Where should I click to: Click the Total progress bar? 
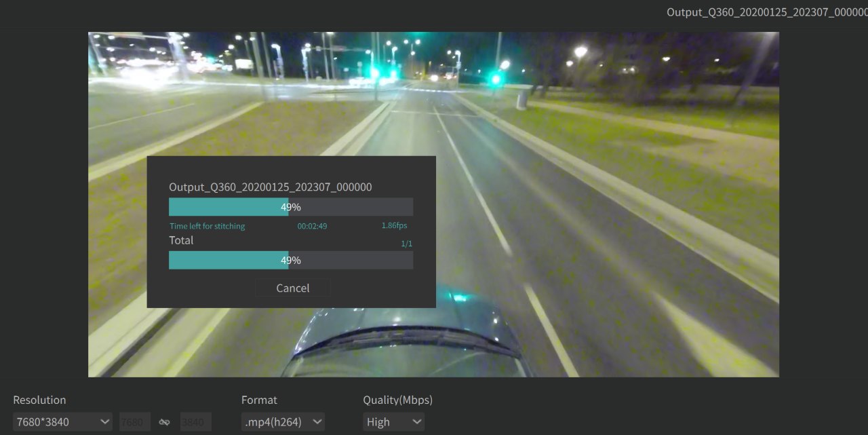(291, 260)
